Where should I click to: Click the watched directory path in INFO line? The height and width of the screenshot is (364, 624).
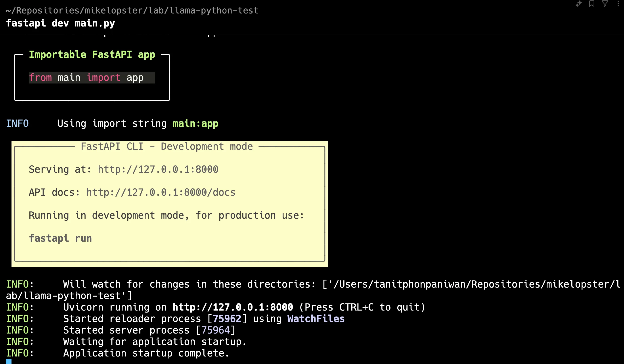pos(314,290)
